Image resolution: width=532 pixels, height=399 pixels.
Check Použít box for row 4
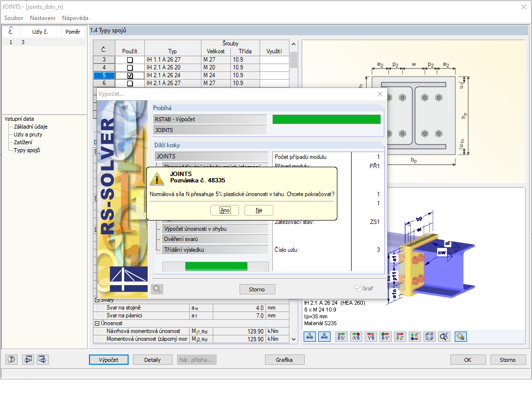[x=130, y=68]
